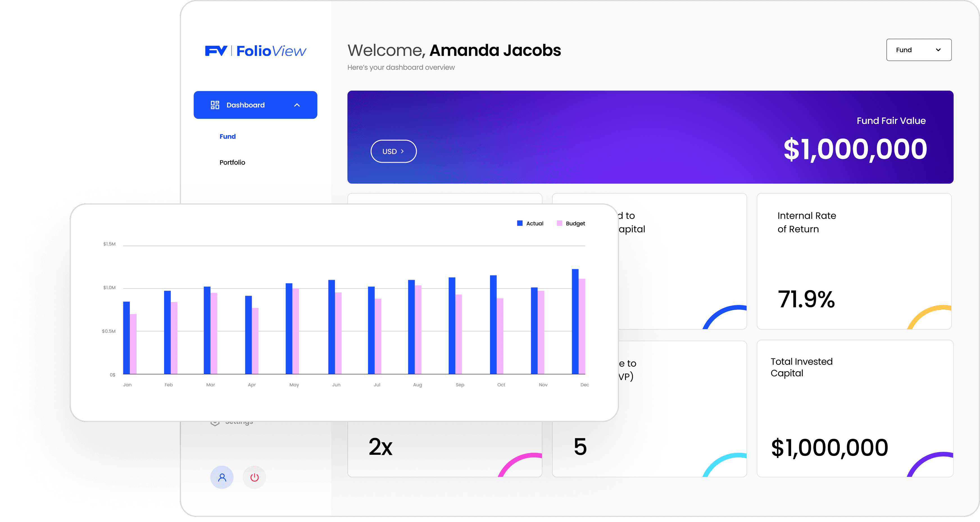Collapse the Dashboard menu chevron

click(297, 105)
